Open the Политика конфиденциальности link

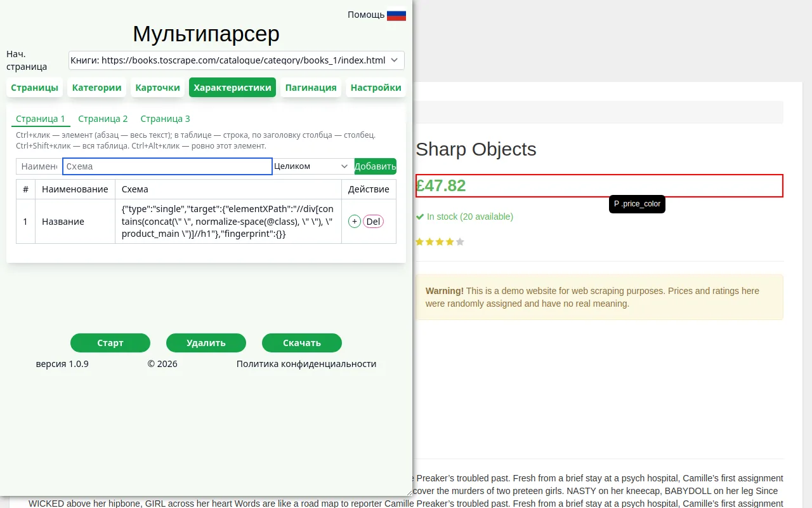tap(306, 364)
